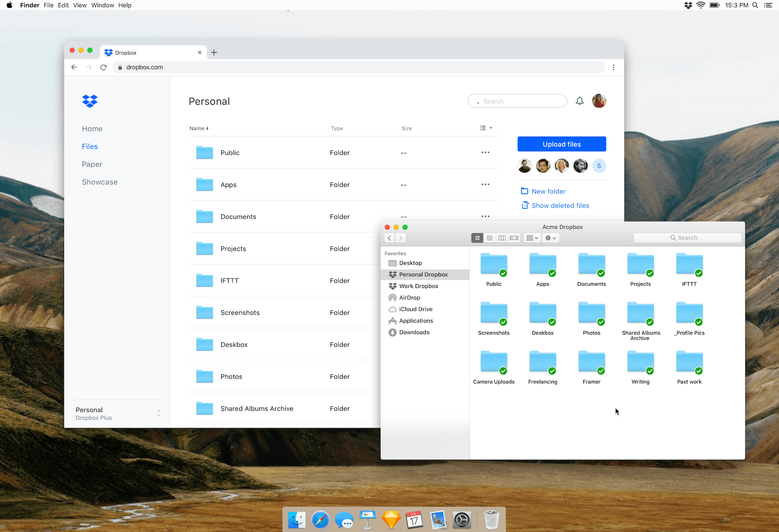Open the browser three-dot menu
The height and width of the screenshot is (532, 779).
[x=614, y=67]
